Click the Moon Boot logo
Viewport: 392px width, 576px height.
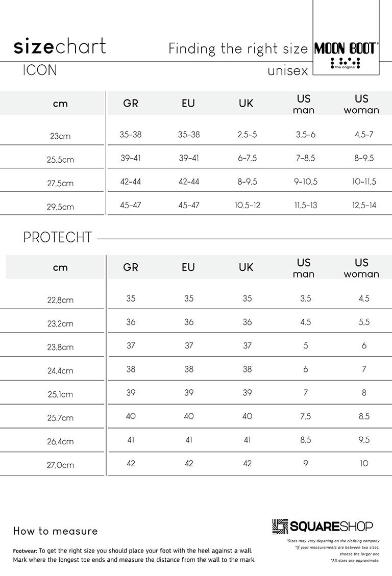pyautogui.click(x=346, y=55)
